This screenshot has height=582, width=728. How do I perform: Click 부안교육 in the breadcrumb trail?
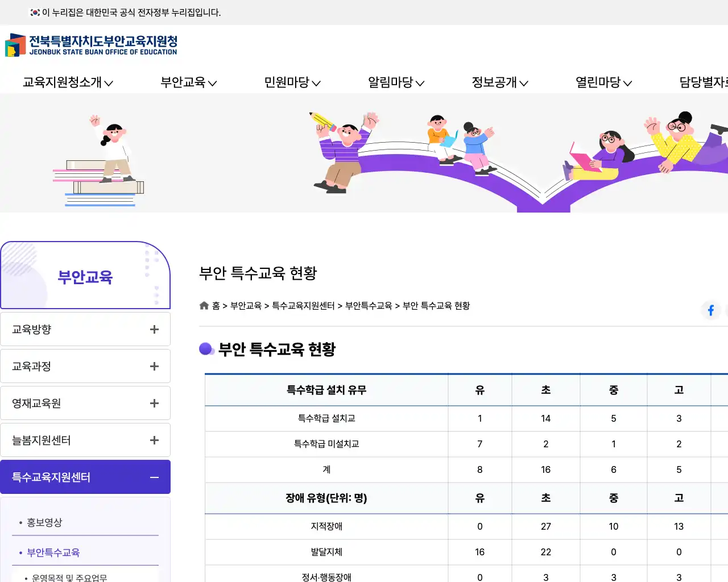pyautogui.click(x=246, y=306)
